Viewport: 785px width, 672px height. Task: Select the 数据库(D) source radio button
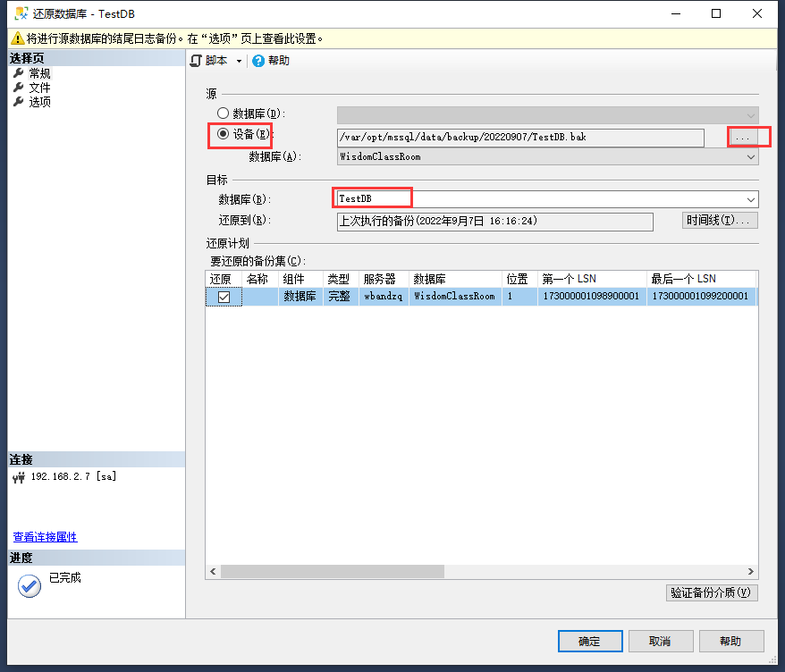pyautogui.click(x=223, y=114)
